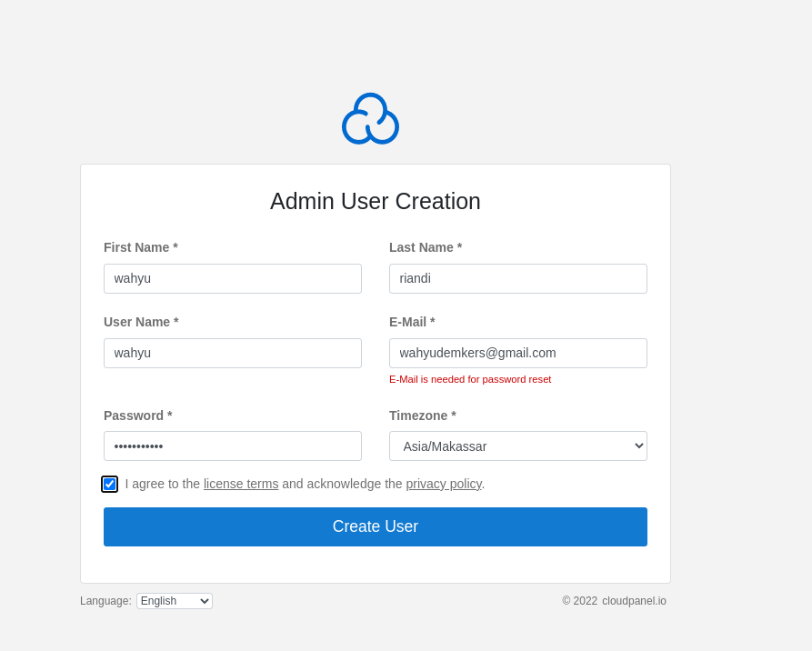Click into the Last Name field containing riandi
Viewport: 812px width, 651px height.
click(x=517, y=278)
